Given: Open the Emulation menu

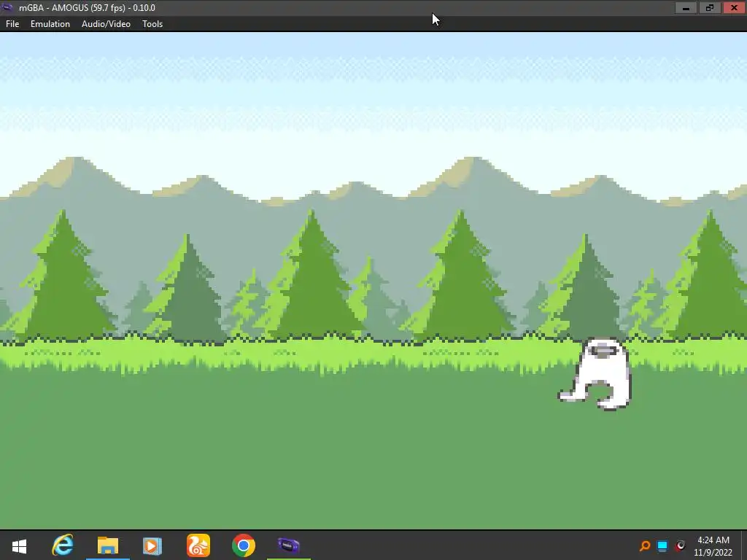Looking at the screenshot, I should (50, 24).
